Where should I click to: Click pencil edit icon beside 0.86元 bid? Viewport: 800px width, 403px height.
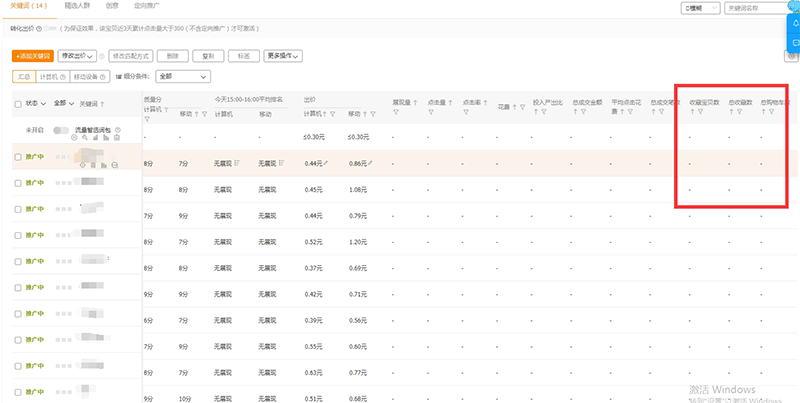point(370,162)
